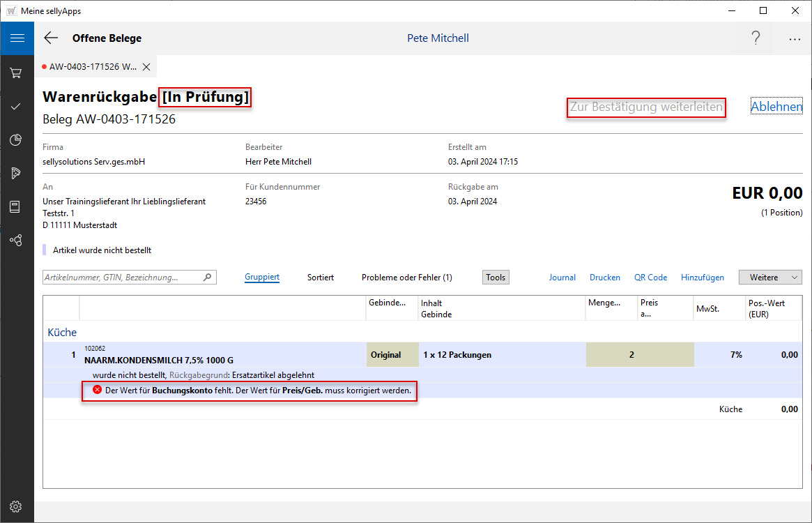Click the shopping cart sidebar icon

click(17, 73)
